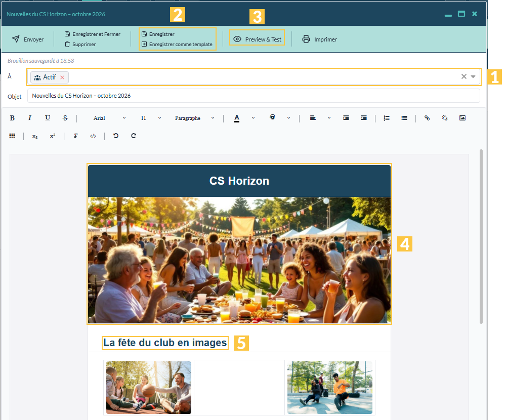Click the Imprimer print button
The height and width of the screenshot is (420, 506).
pos(319,39)
